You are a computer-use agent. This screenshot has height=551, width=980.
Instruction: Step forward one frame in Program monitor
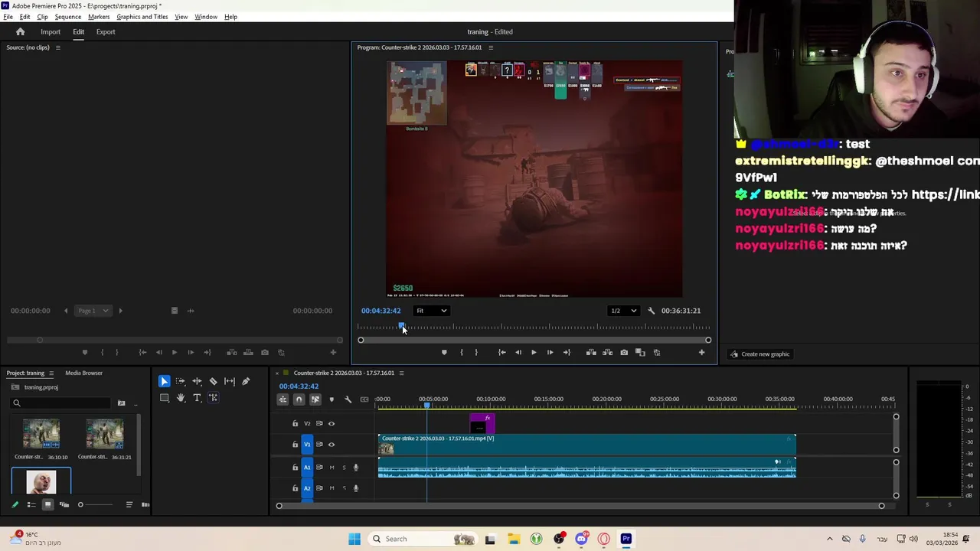[x=550, y=353]
